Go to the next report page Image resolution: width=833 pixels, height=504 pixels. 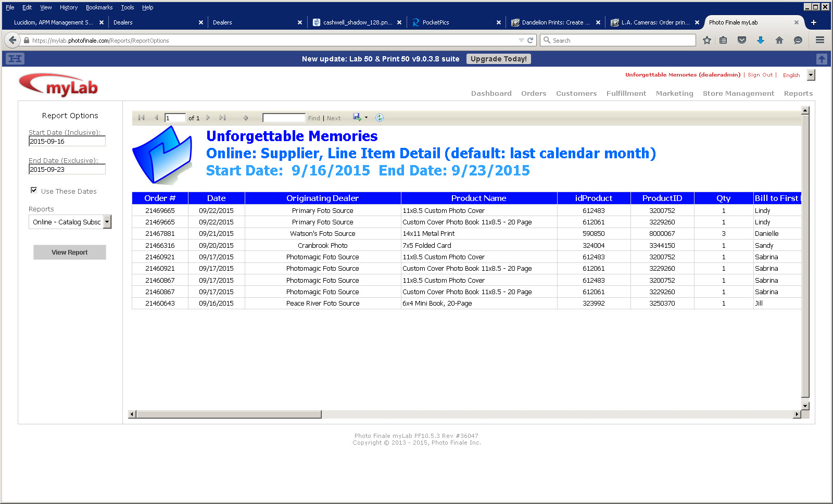pos(208,118)
